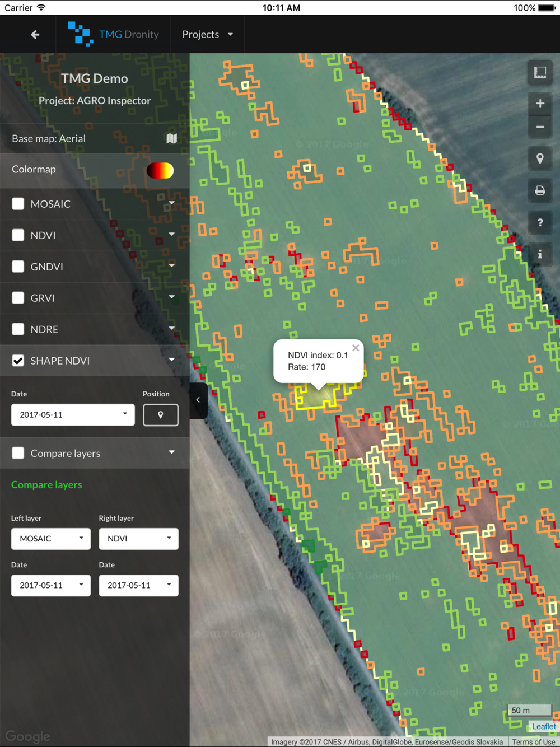Open the Projects menu
The height and width of the screenshot is (747, 560).
point(207,35)
